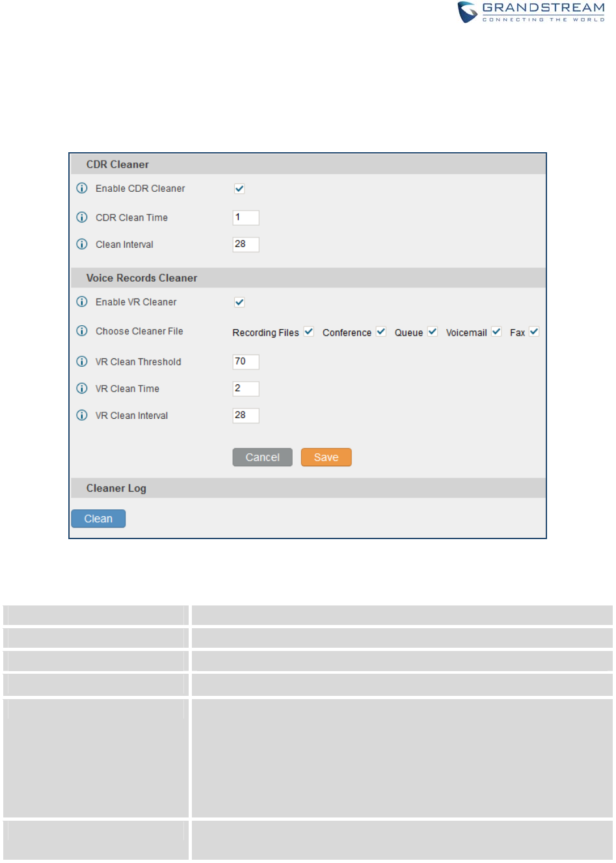Screen dimensions: 616x863
Task: Click the Clean Interval input field
Action: (246, 245)
